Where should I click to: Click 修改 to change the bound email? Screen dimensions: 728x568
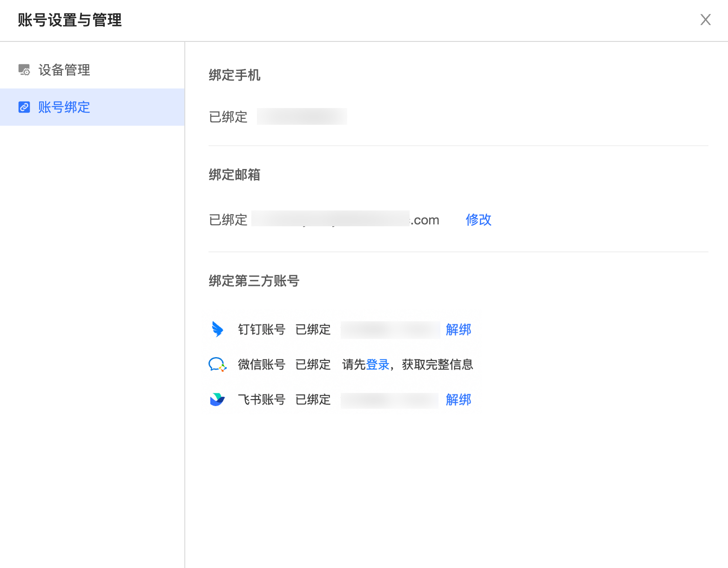click(x=479, y=219)
